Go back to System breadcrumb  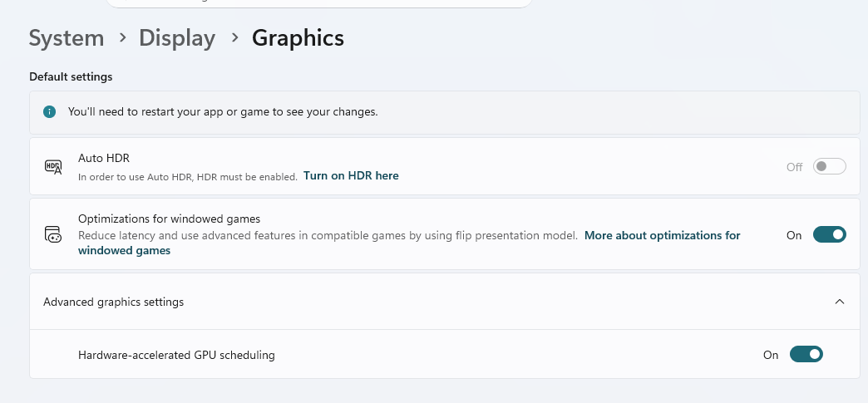pos(67,38)
